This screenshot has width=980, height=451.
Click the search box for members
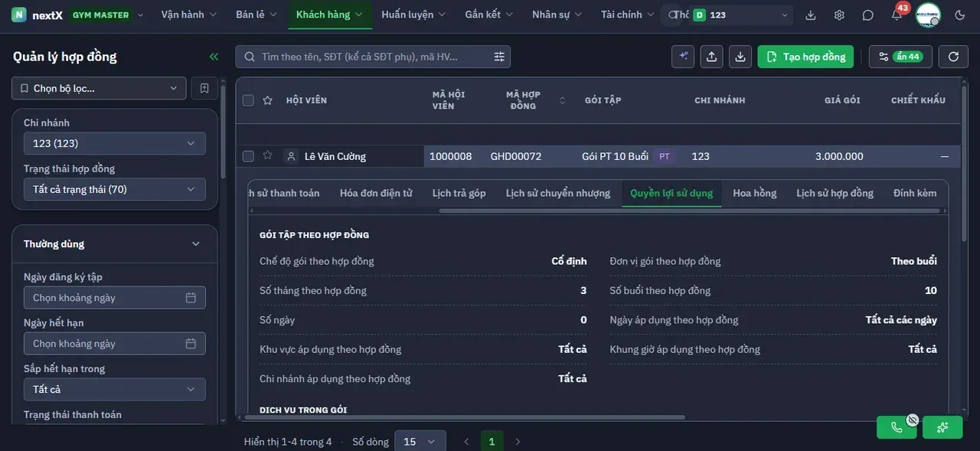pos(373,57)
